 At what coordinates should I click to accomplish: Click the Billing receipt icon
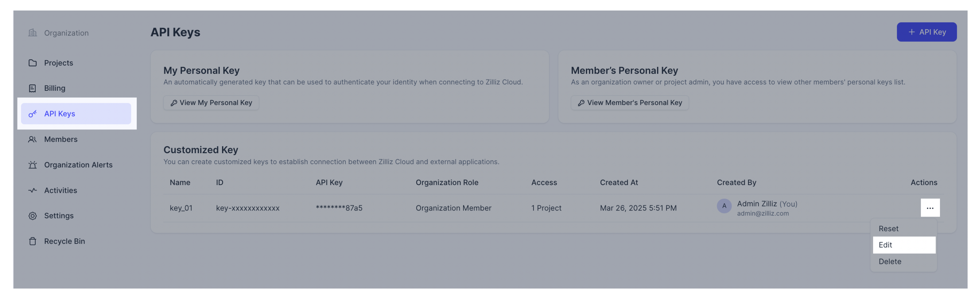pos(33,88)
